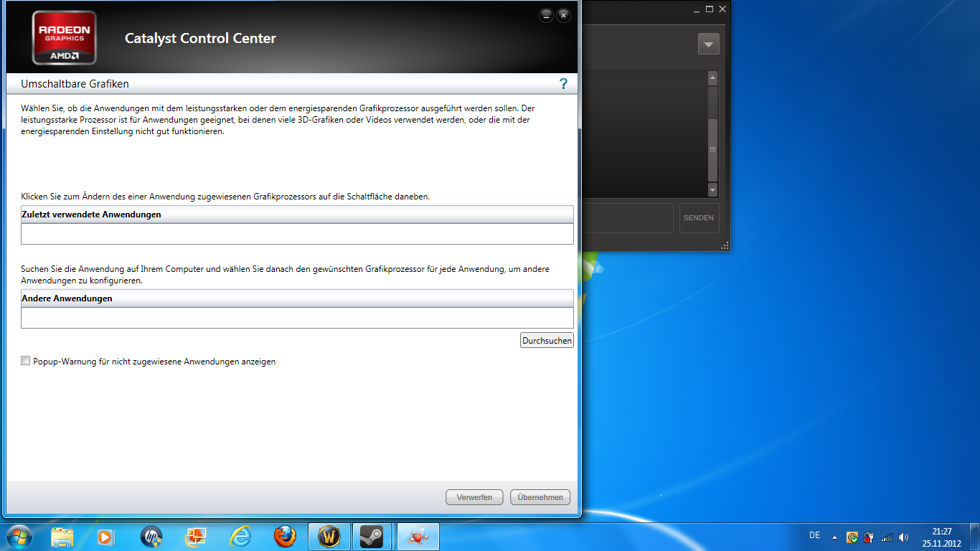Open Windows Explorer from the taskbar
Viewport: 980px width, 551px height.
[62, 537]
